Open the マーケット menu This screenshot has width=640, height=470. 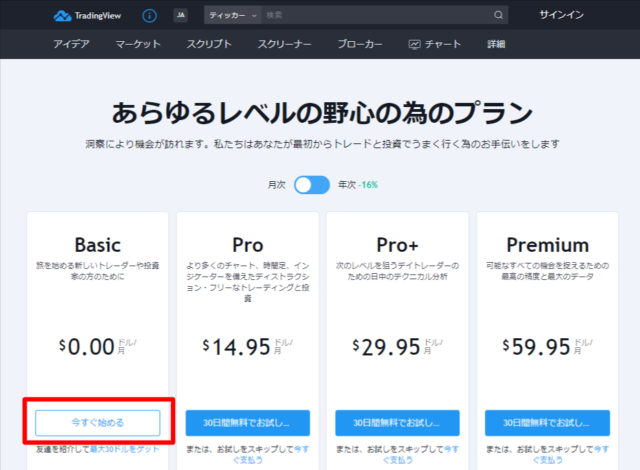138,44
